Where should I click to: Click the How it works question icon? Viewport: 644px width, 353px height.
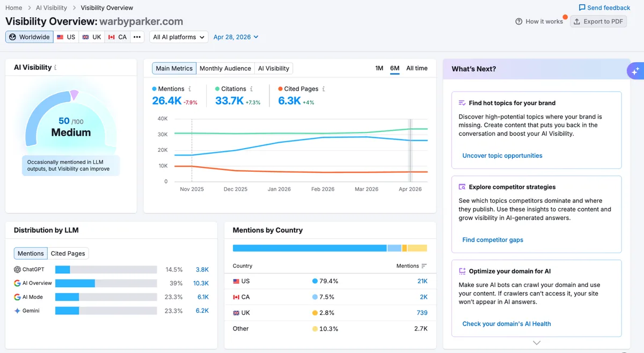[519, 21]
